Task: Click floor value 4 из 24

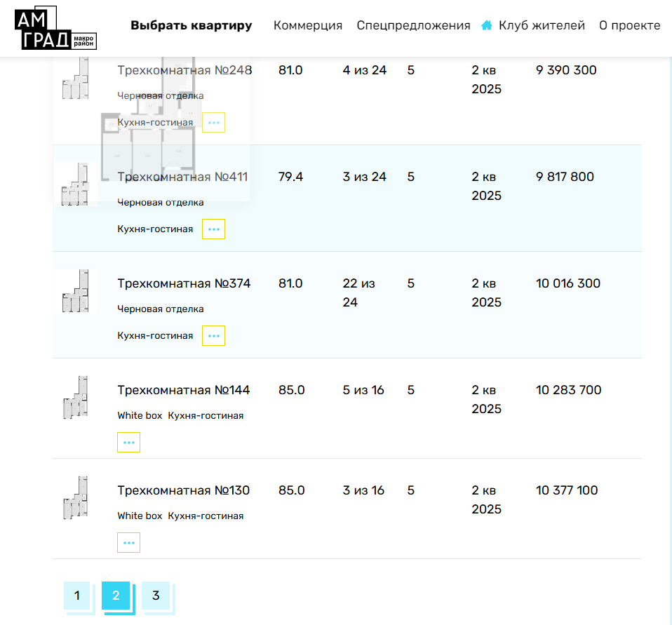Action: 364,70
